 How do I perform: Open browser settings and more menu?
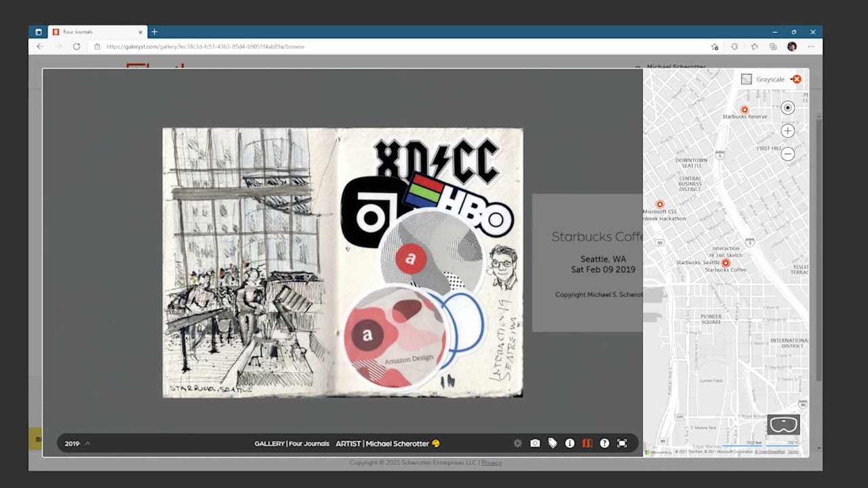[811, 47]
